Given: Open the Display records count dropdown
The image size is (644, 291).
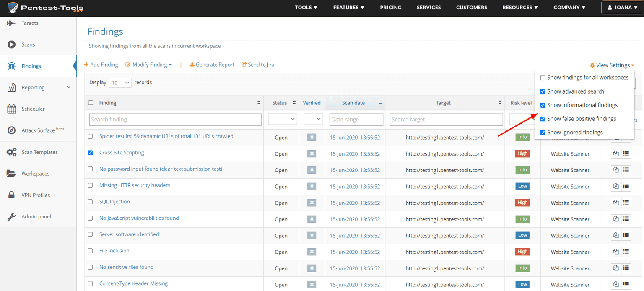Looking at the screenshot, I should [x=120, y=83].
